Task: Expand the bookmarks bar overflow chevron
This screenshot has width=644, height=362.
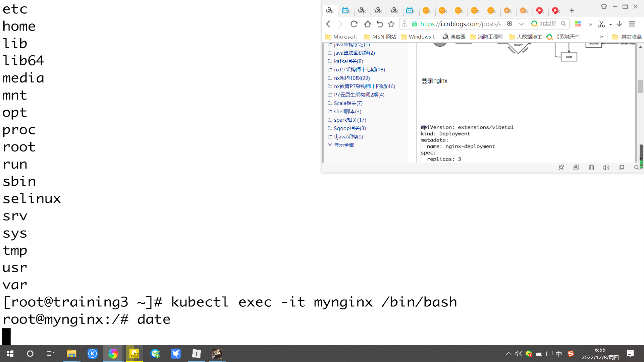Action: (601, 37)
